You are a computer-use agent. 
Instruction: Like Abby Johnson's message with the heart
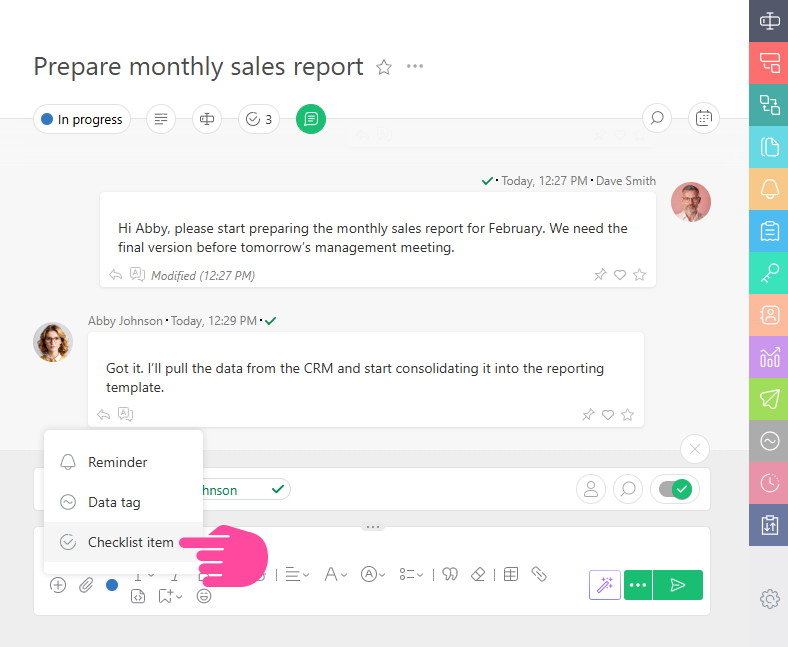[x=608, y=414]
